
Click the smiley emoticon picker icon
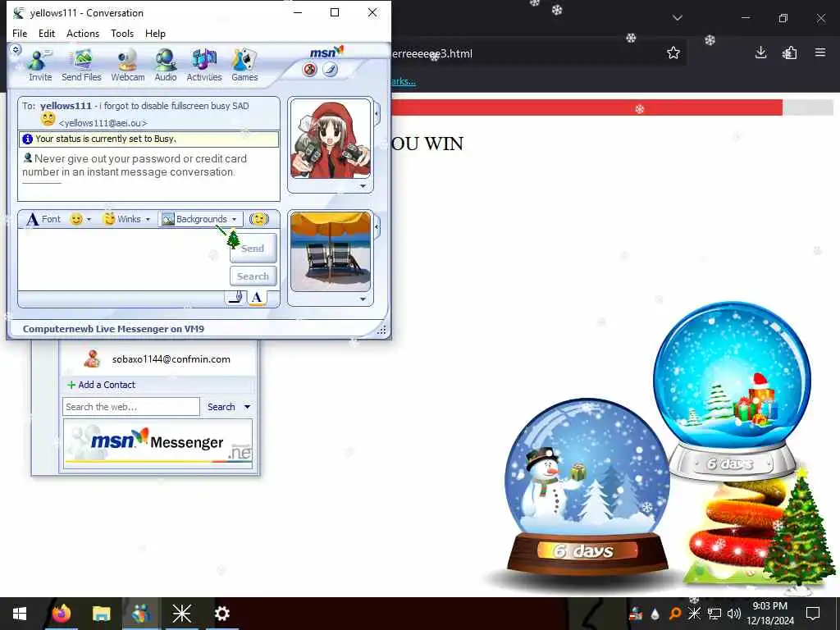pos(76,219)
